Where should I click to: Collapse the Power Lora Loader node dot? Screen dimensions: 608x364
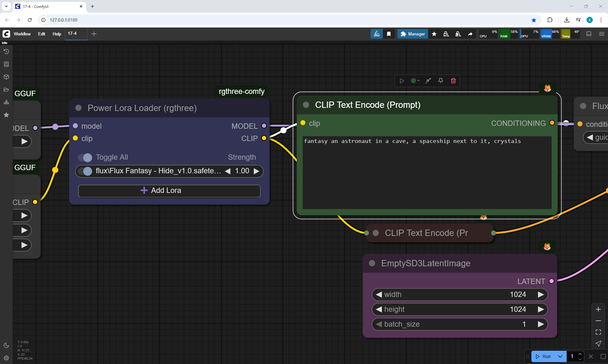pyautogui.click(x=79, y=108)
